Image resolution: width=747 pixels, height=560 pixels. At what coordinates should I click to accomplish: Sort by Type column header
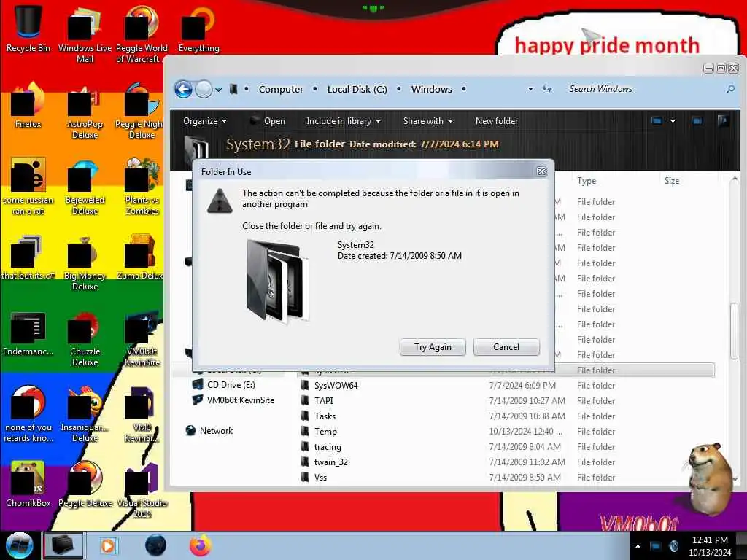(587, 181)
